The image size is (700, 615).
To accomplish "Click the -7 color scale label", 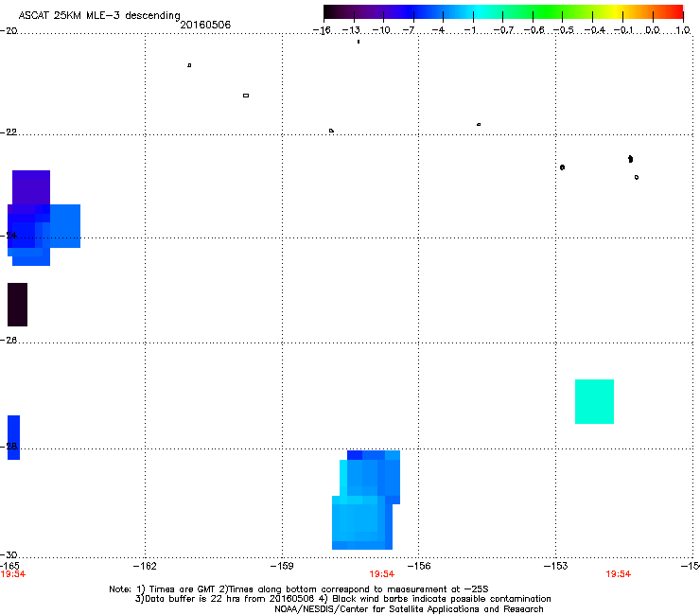I will coord(409,30).
